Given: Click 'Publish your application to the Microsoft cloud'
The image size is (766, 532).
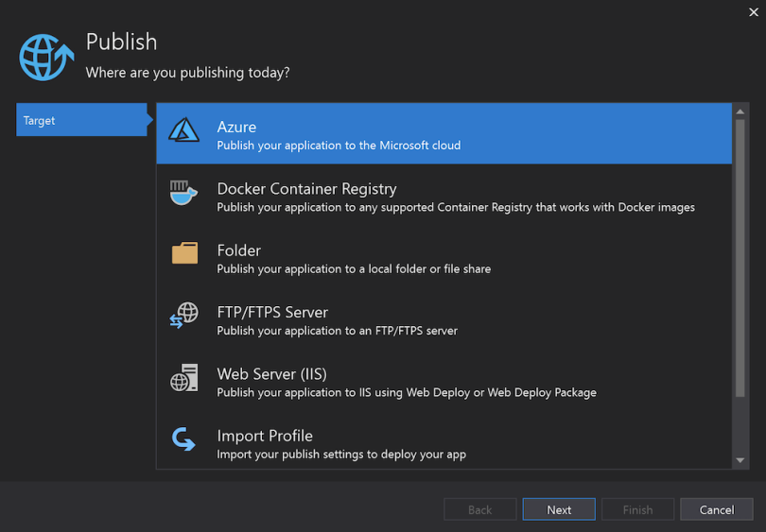Looking at the screenshot, I should (x=339, y=146).
